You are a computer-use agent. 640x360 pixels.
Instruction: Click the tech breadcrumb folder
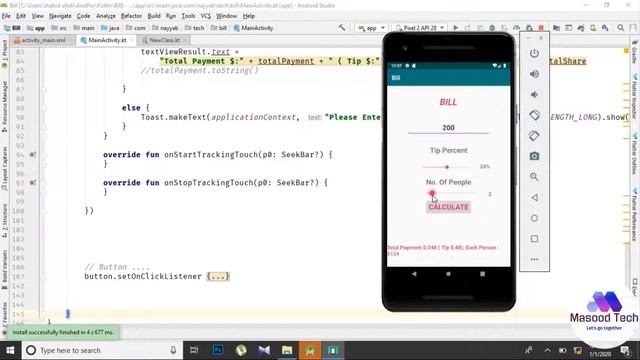[194, 28]
